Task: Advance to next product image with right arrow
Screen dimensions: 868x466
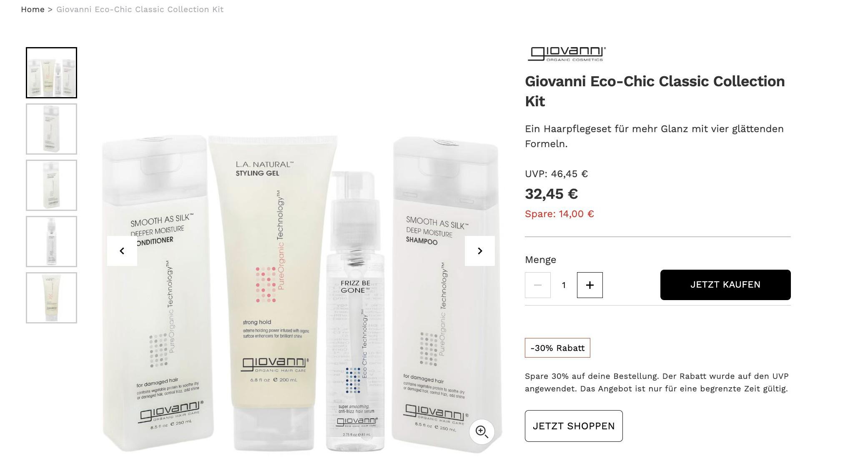Action: click(480, 251)
